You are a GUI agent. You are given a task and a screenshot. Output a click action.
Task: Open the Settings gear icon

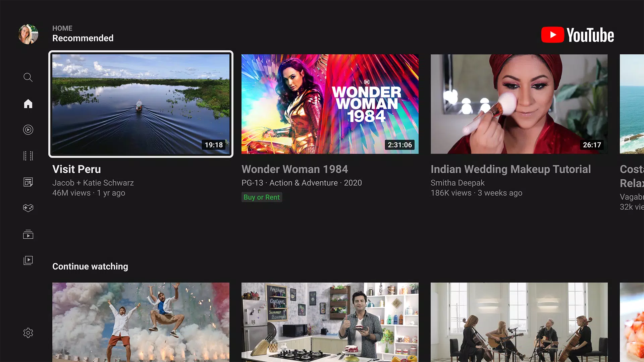point(28,333)
